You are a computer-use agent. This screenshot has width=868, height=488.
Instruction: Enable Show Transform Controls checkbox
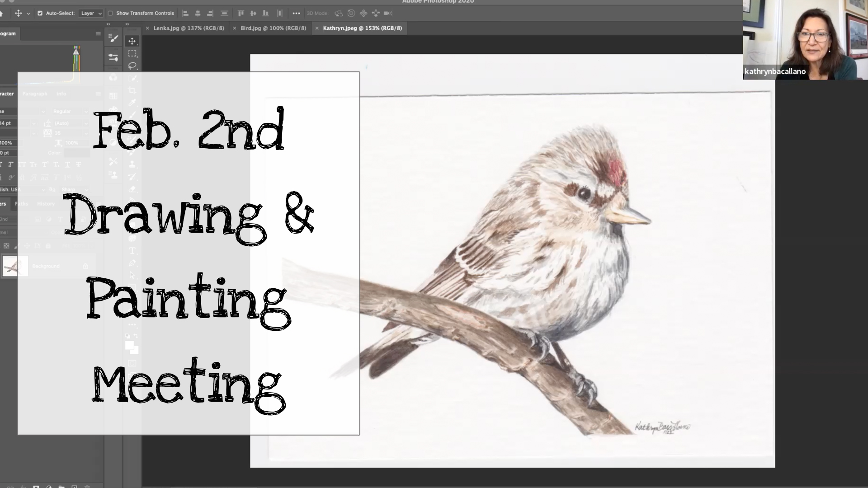tap(110, 13)
